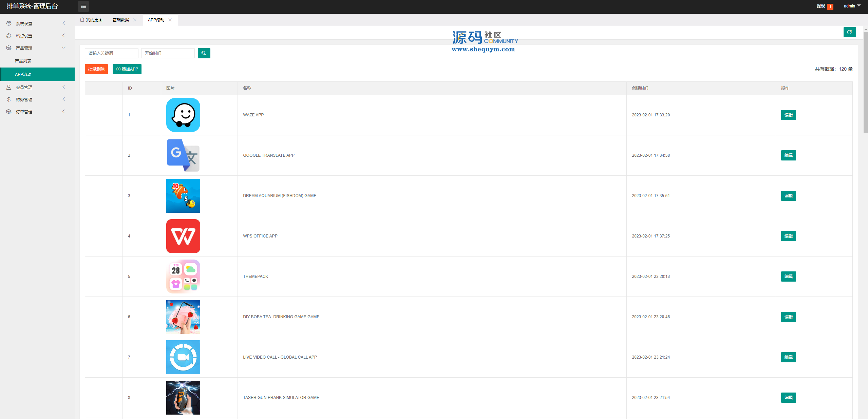
Task: Open the Live Video Call app image
Action: (x=183, y=357)
